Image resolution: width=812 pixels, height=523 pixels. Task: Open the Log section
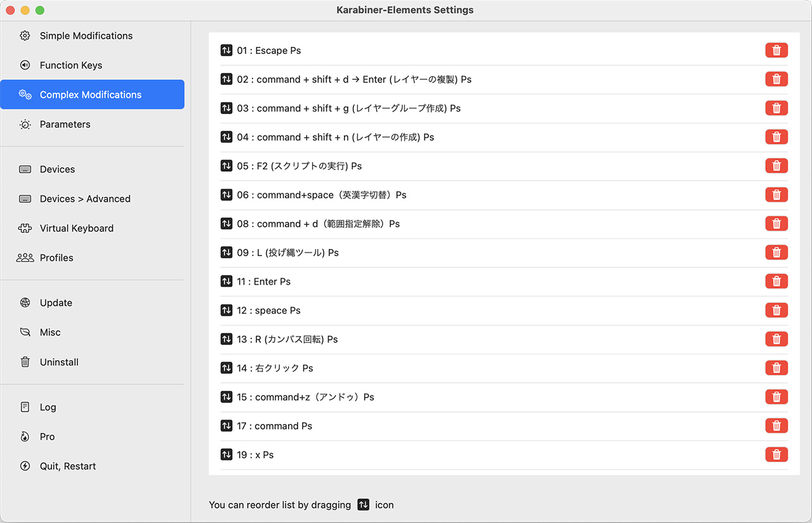[92, 407]
